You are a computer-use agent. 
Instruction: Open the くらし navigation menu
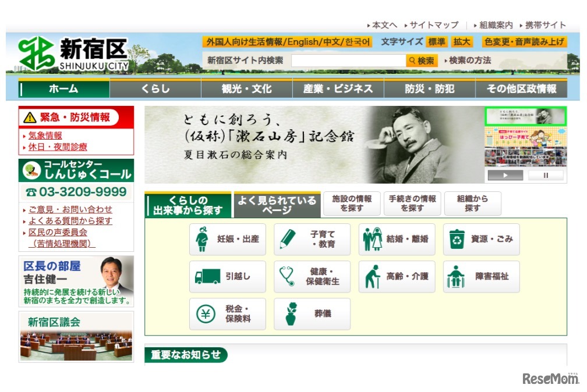click(x=155, y=89)
